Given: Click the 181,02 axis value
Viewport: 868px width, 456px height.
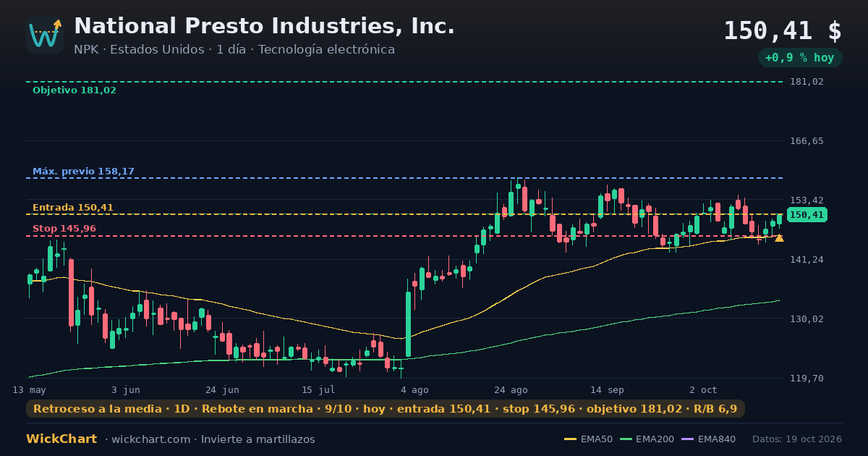Looking at the screenshot, I should click(x=808, y=82).
